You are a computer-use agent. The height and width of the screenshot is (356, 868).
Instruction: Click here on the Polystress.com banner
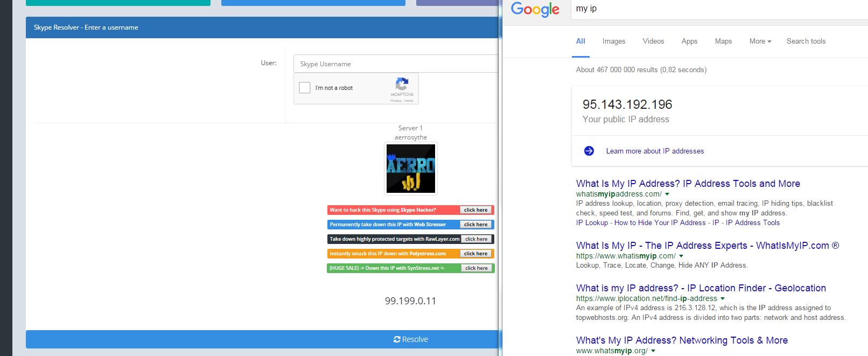(476, 254)
